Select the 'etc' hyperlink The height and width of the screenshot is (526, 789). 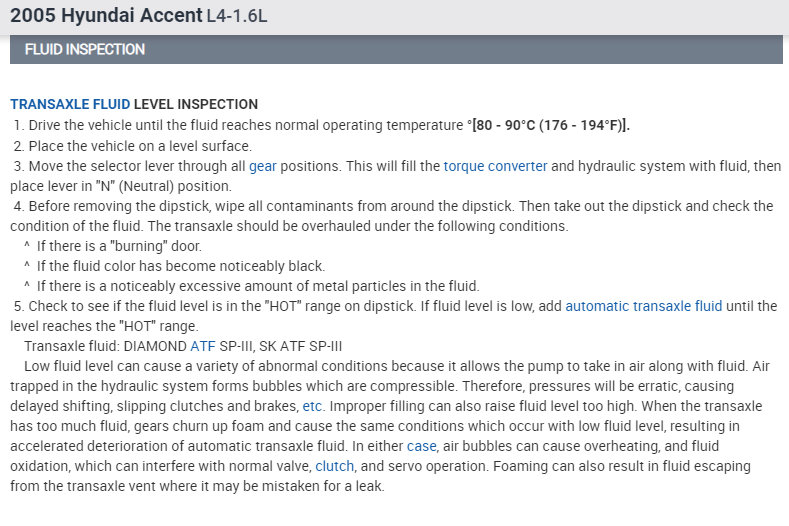pyautogui.click(x=313, y=406)
